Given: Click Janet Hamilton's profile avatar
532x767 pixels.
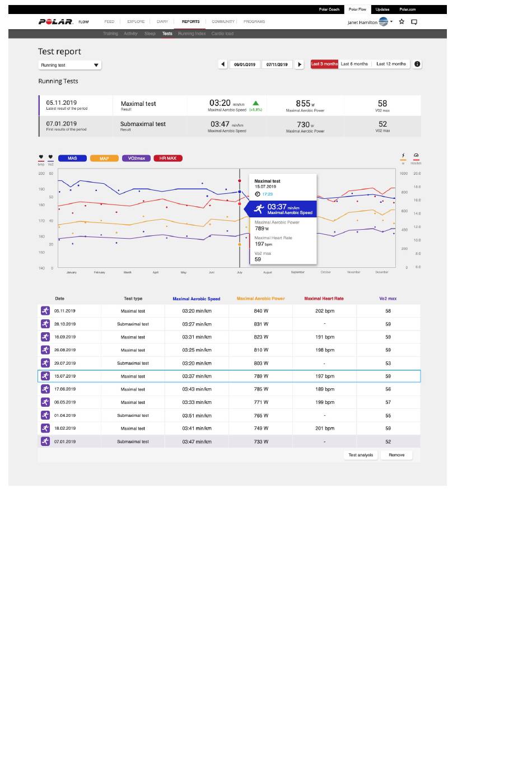Looking at the screenshot, I should [x=383, y=22].
